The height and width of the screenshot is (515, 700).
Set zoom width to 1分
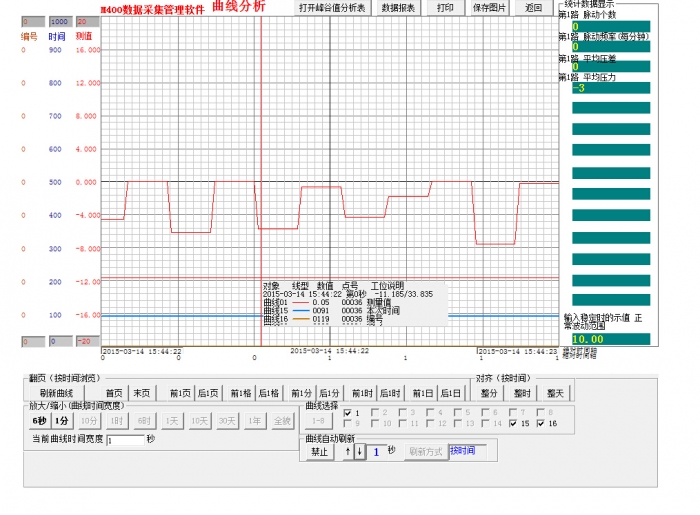[x=62, y=420]
